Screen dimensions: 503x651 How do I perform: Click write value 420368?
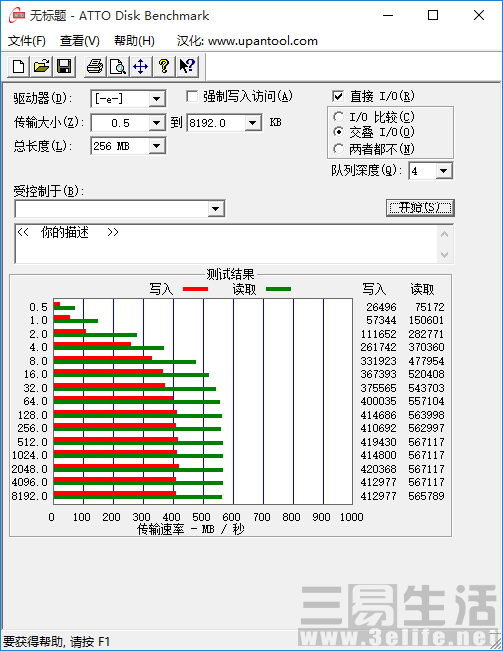(378, 469)
